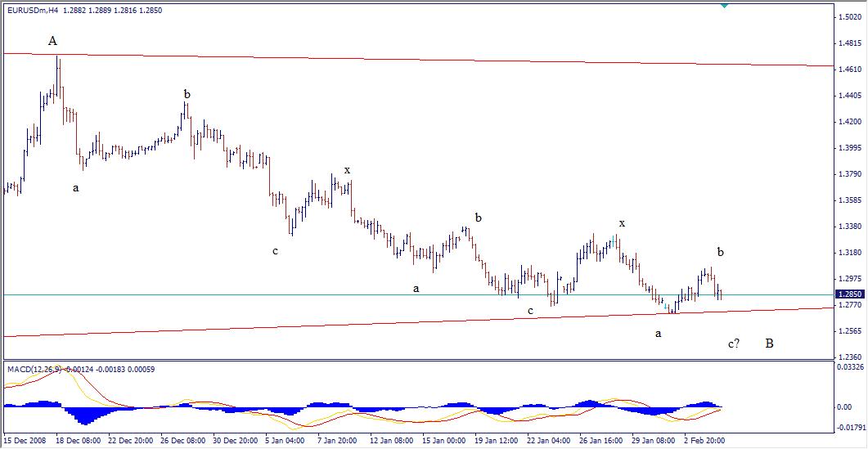Screen dimensions: 868x449
Task: Click the '15 Jan 00:00' time axis label
Action: click(x=443, y=441)
